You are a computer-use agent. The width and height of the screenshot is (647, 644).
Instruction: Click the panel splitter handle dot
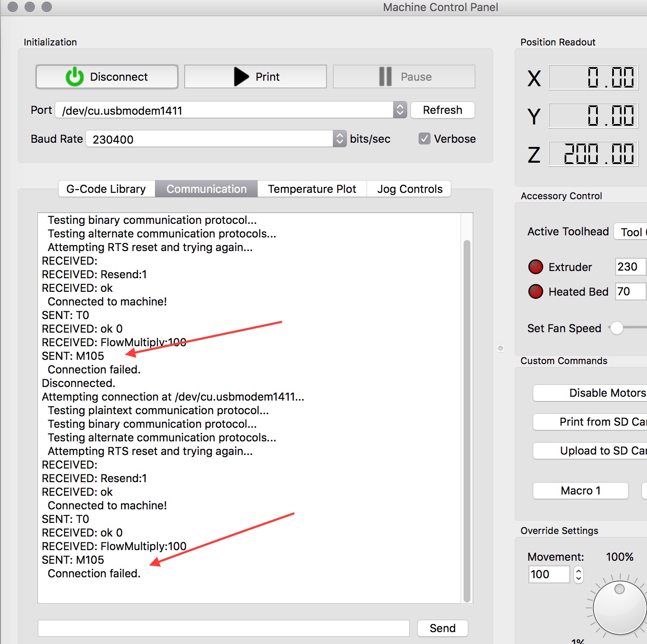[501, 348]
